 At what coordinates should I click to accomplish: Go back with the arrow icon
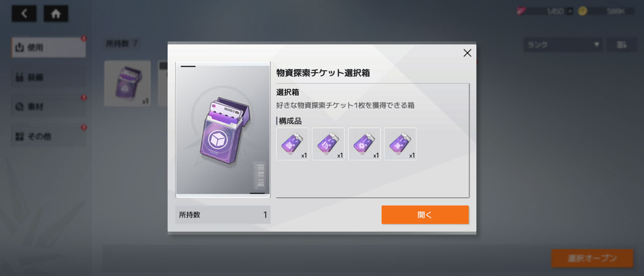click(24, 14)
